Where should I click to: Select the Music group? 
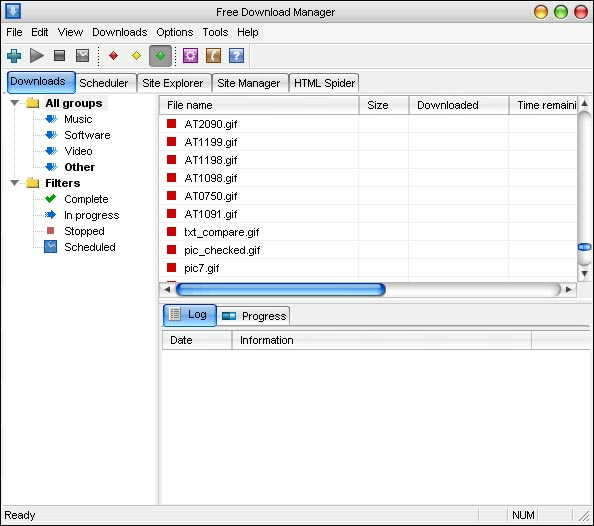[x=78, y=119]
